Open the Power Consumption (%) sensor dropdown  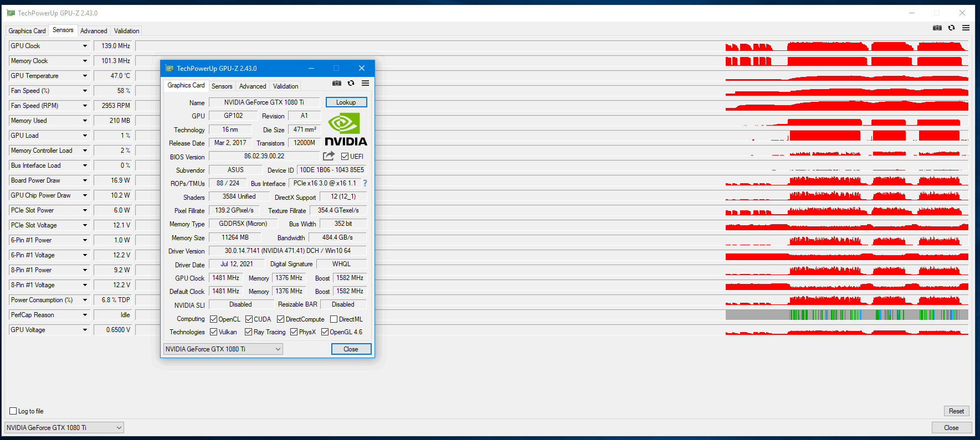coord(85,300)
